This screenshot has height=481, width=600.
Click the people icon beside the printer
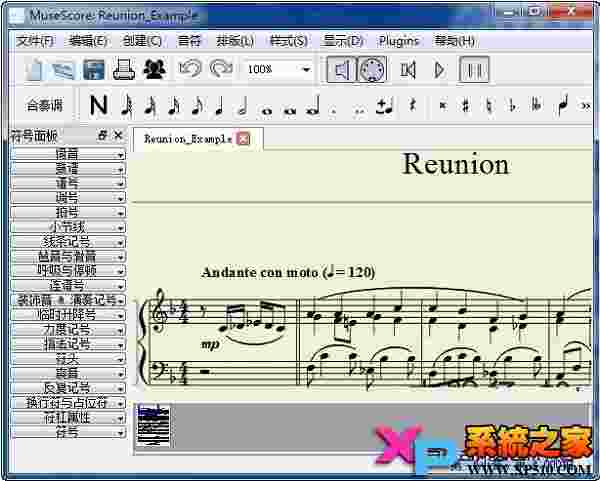154,70
